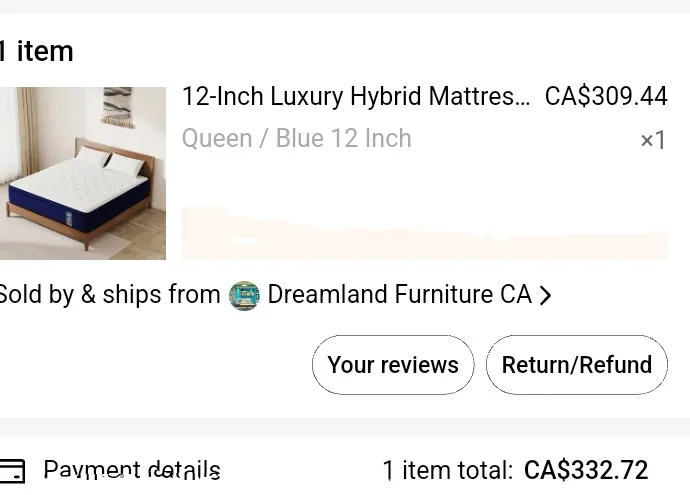Open the mattress product thumbnail
The width and height of the screenshot is (690, 495).
click(83, 173)
